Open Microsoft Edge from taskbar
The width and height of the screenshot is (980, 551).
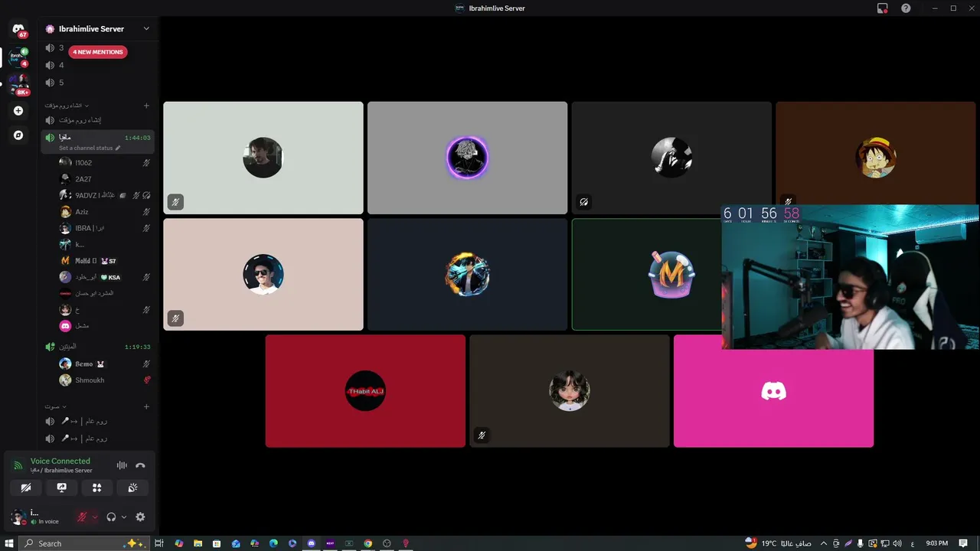[x=273, y=543]
